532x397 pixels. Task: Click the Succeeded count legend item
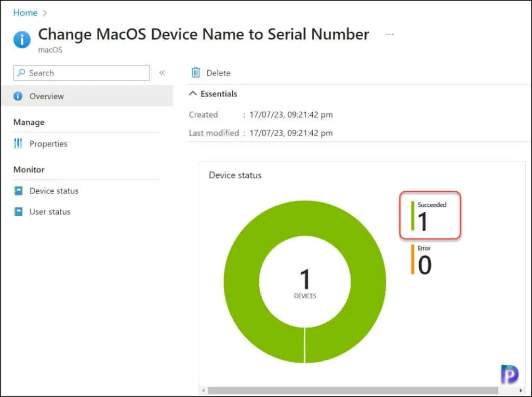coord(430,216)
